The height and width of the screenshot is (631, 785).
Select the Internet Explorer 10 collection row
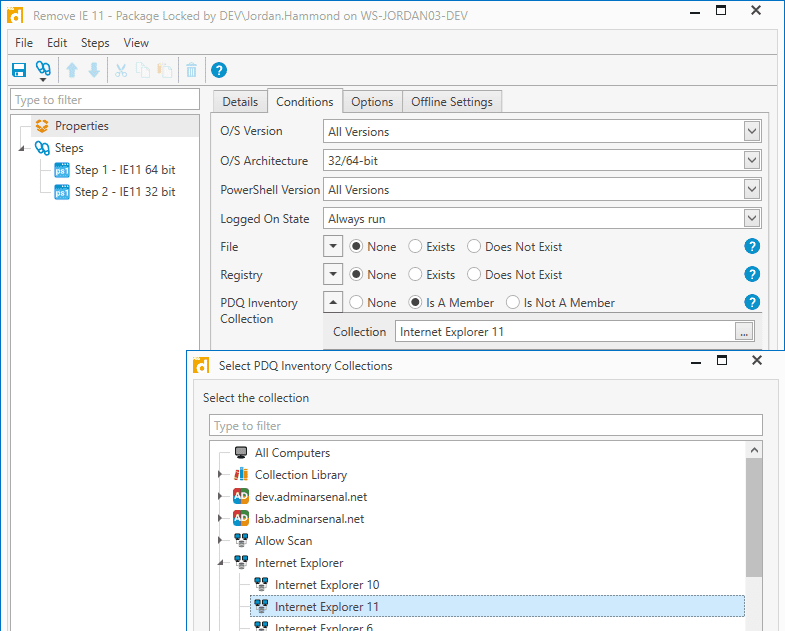326,585
